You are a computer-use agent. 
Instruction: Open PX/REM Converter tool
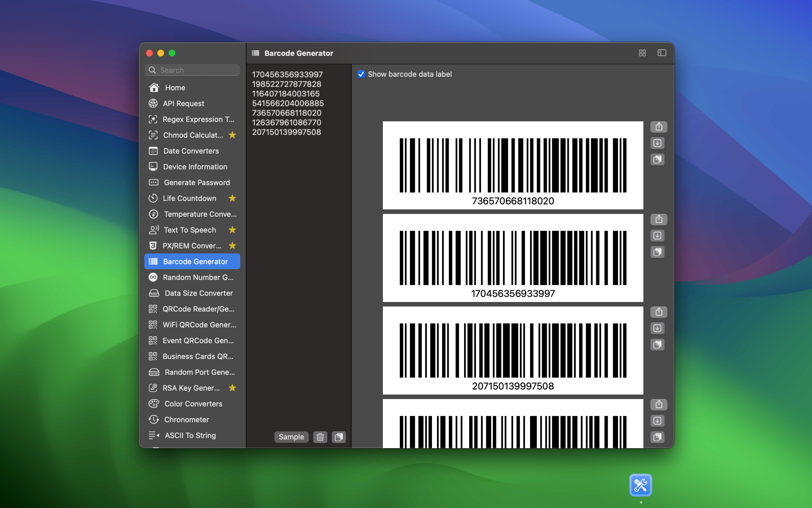[192, 246]
